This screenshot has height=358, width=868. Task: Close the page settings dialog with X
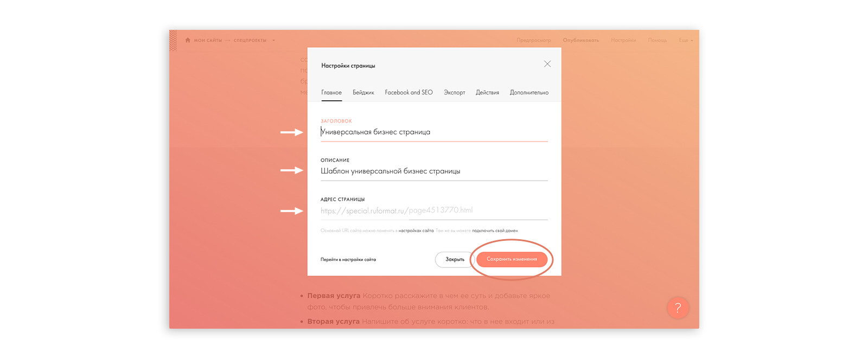click(x=547, y=64)
